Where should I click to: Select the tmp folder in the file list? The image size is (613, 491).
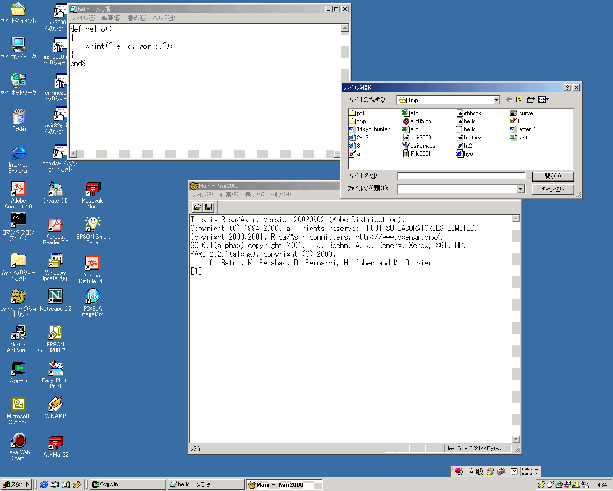[x=358, y=121]
